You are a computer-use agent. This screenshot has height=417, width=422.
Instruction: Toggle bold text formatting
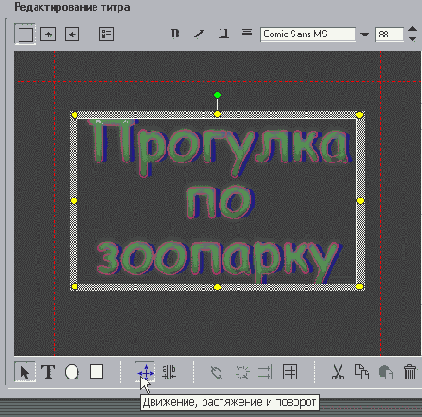pos(175,33)
